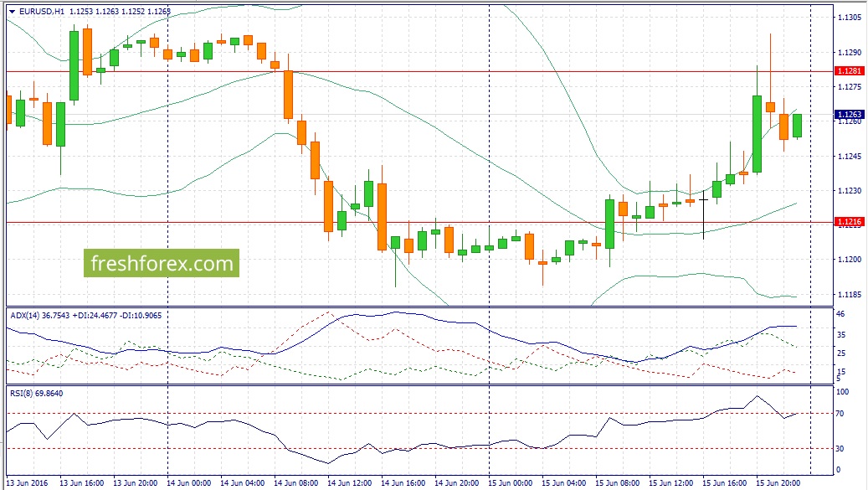Click the 15 Jun 00:00 time label
868x490 pixels.
point(510,482)
